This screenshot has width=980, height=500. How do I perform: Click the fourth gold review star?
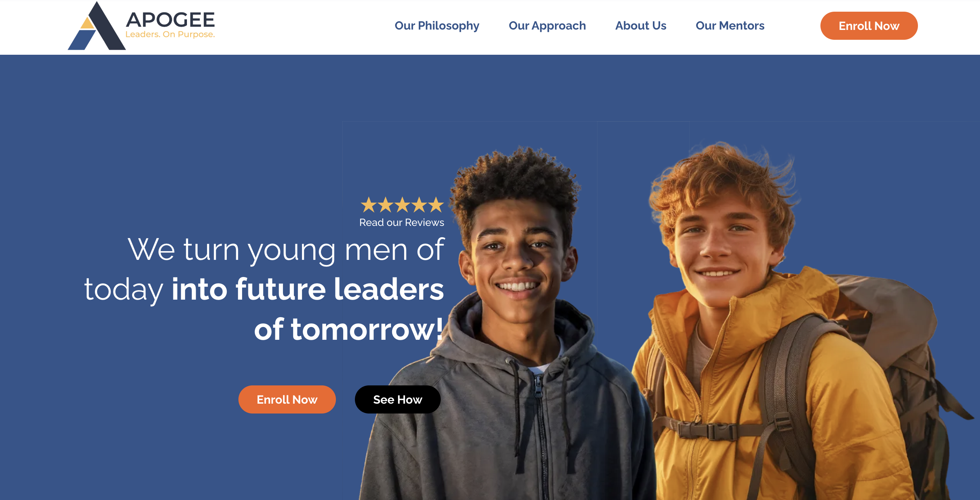point(419,205)
